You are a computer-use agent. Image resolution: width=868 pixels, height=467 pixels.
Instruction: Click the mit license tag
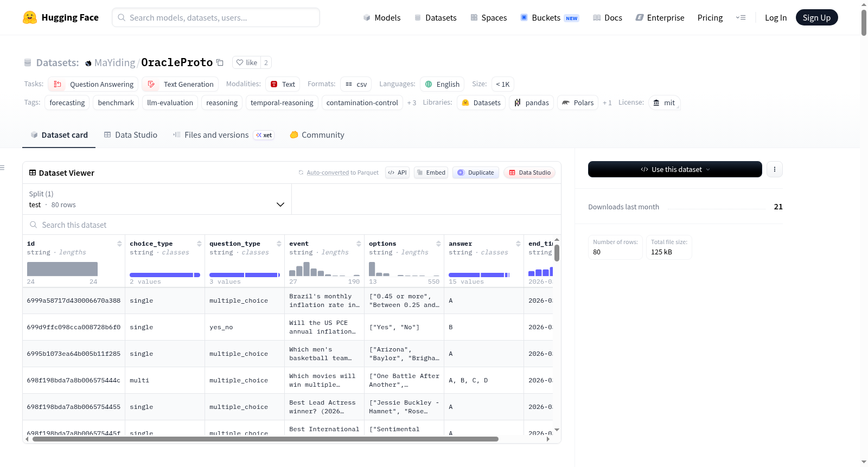pyautogui.click(x=664, y=103)
